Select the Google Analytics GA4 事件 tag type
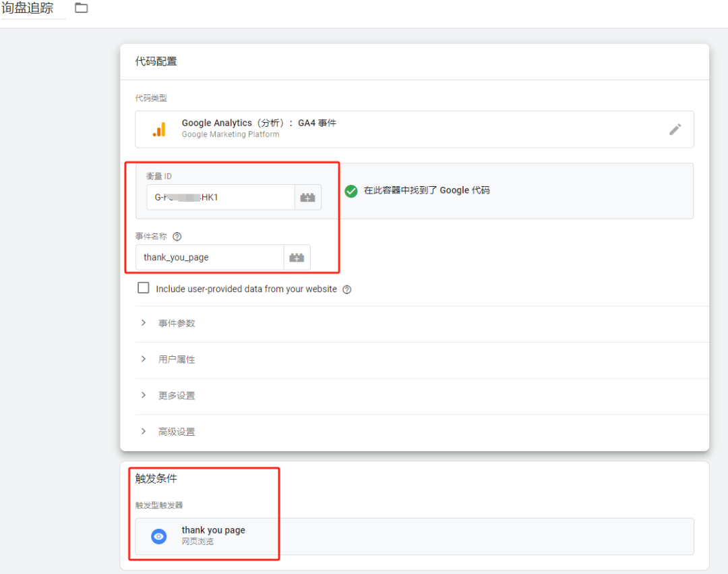The image size is (728, 574). (414, 130)
